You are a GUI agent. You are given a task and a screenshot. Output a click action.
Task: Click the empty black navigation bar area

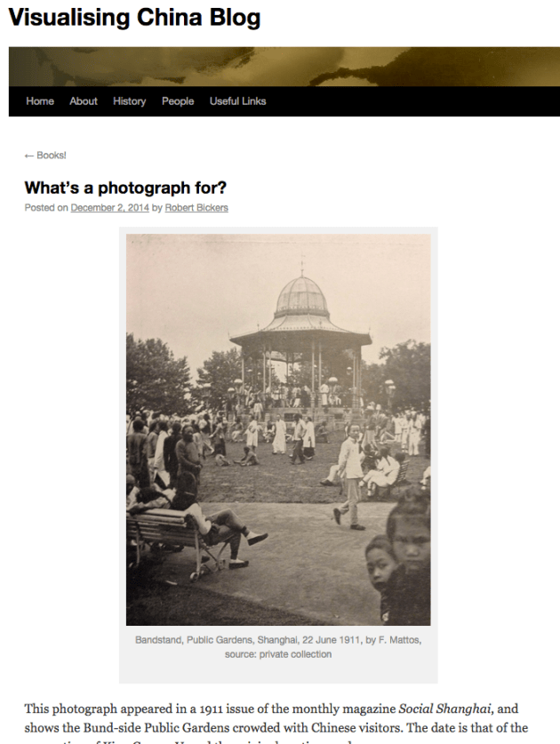click(x=412, y=101)
